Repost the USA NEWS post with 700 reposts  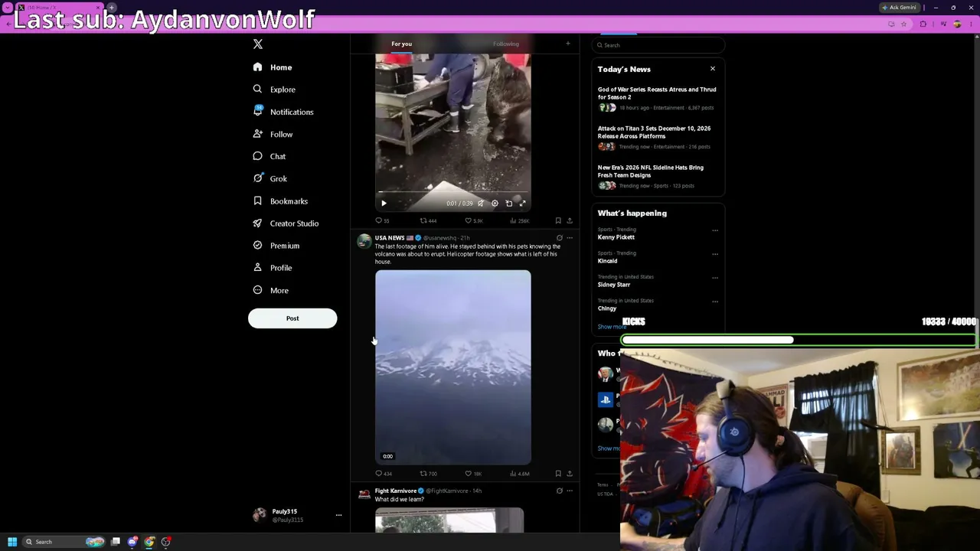(428, 474)
